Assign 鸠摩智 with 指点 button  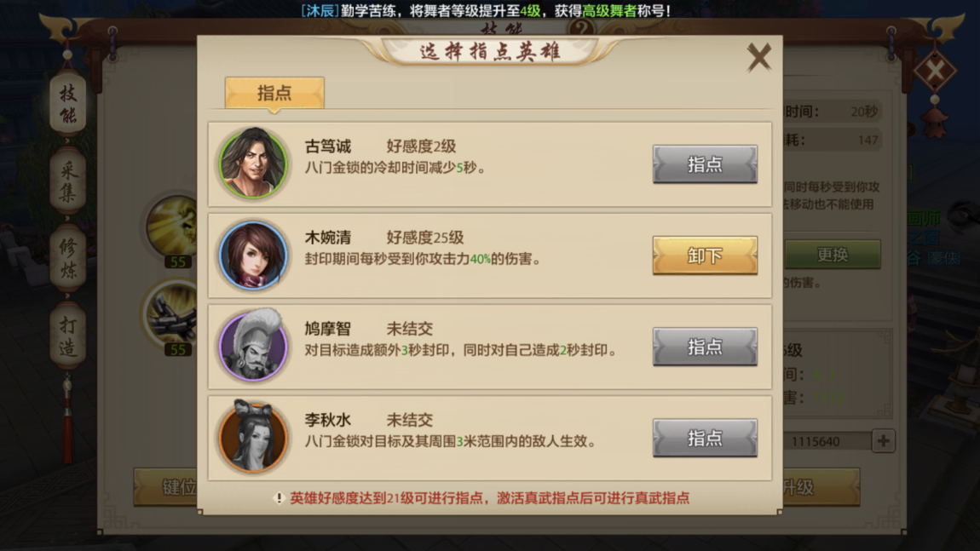[705, 347]
